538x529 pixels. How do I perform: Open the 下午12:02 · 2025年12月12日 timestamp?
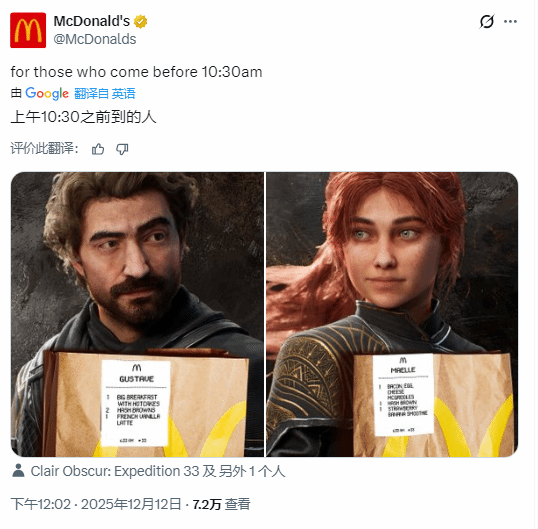coord(96,504)
